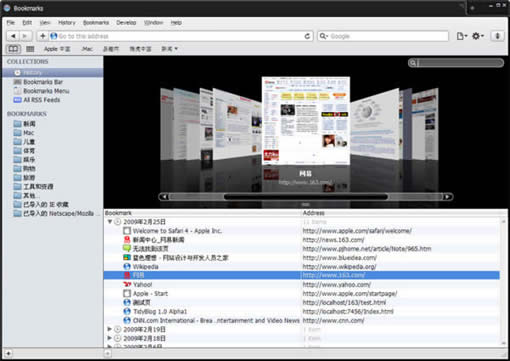The width and height of the screenshot is (510, 361).
Task: Open the settings gear menu
Action: (478, 36)
